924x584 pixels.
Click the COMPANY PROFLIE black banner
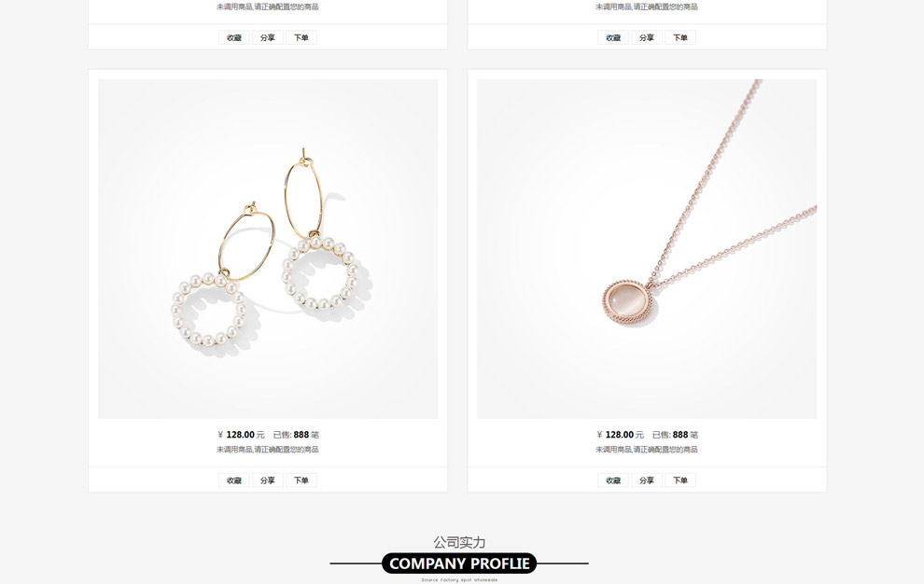pyautogui.click(x=459, y=563)
